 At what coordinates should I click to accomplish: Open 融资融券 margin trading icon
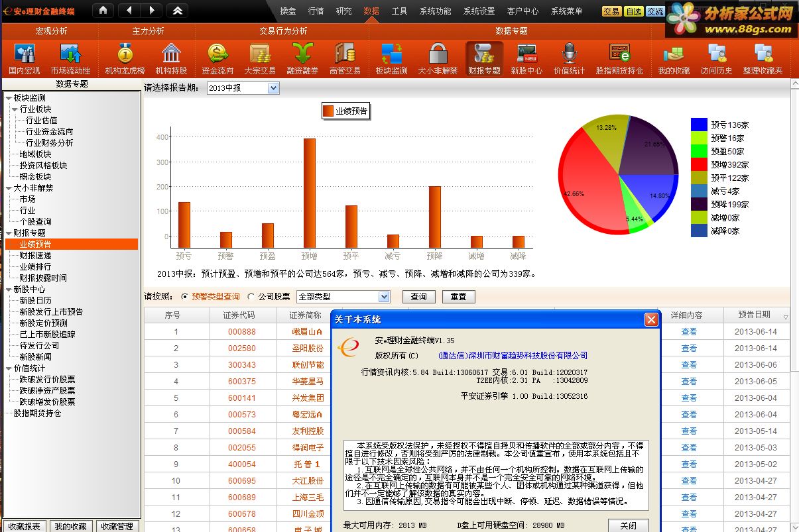pos(302,58)
